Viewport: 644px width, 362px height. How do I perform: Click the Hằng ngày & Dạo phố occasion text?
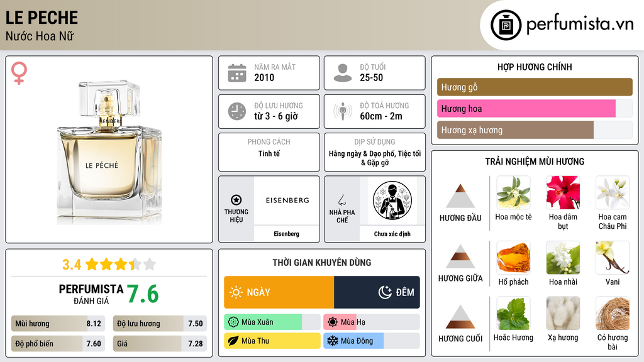[375, 158]
